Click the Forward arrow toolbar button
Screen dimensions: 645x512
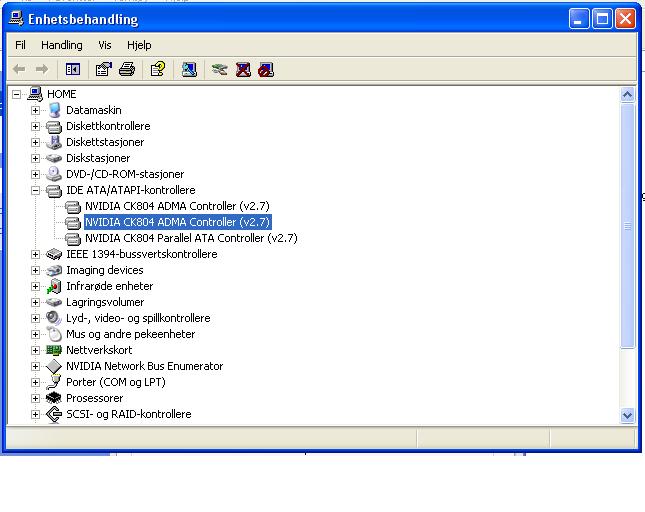click(42, 70)
